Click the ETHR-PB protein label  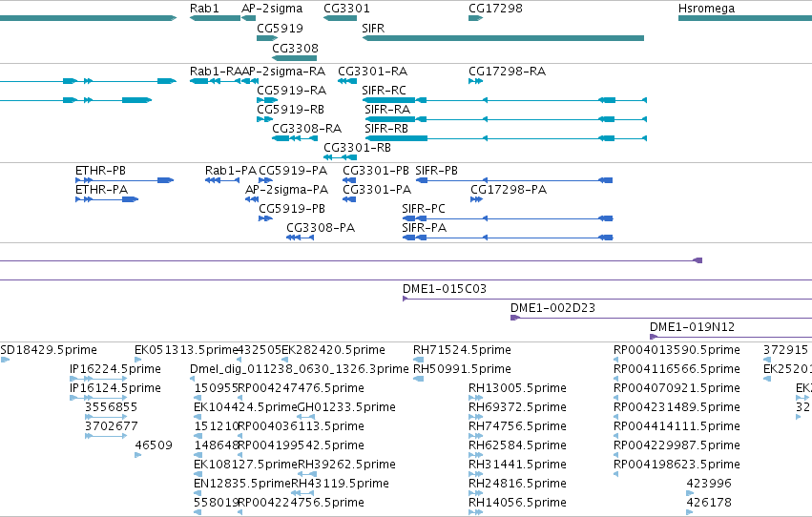(100, 171)
